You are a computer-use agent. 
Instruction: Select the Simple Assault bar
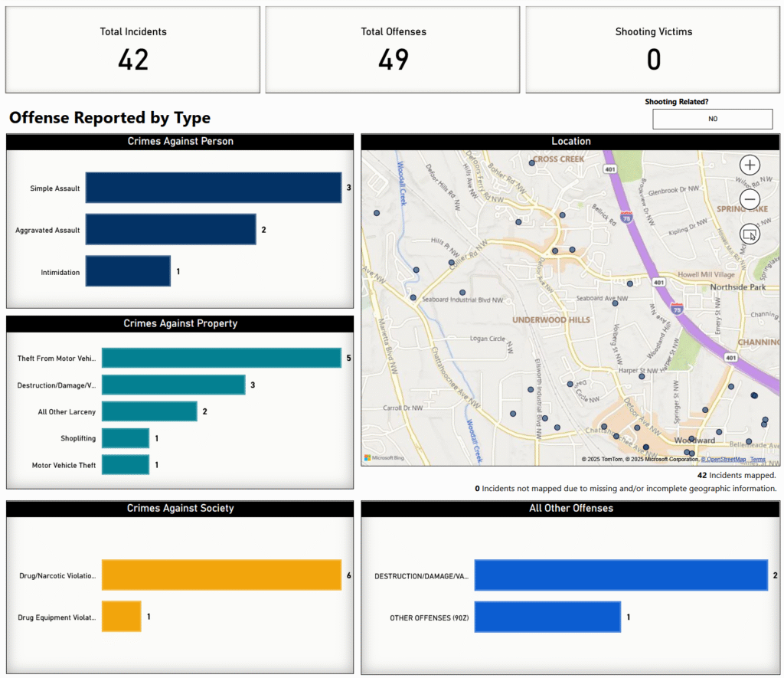click(x=213, y=188)
